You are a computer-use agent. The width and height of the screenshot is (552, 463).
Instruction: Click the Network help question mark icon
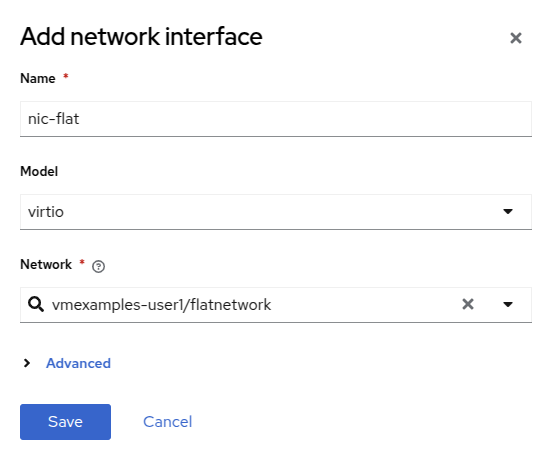[98, 266]
